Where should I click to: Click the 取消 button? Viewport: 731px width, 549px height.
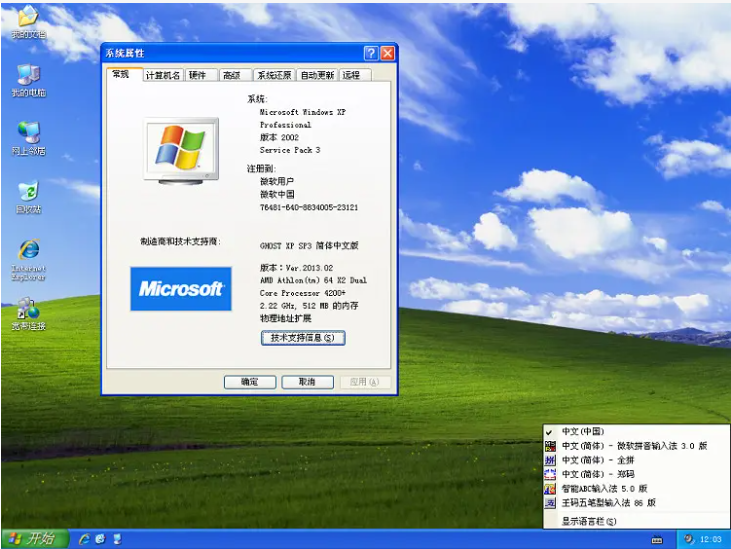pos(300,382)
